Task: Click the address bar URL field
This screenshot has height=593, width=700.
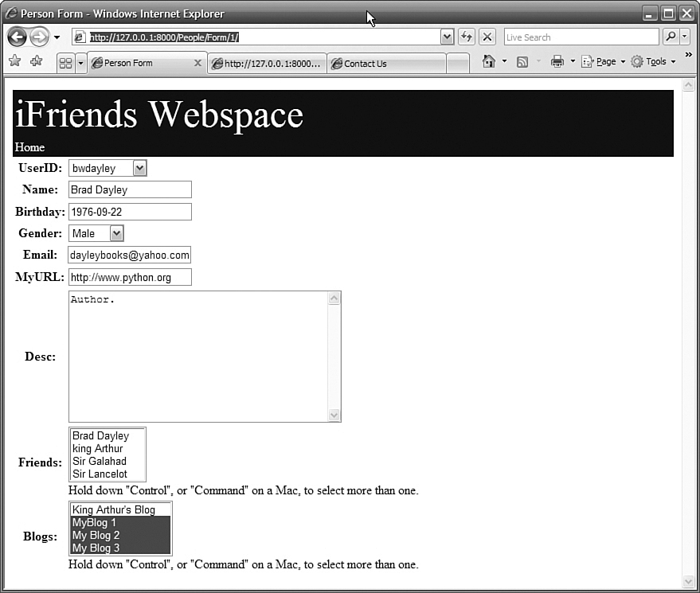Action: [x=264, y=37]
